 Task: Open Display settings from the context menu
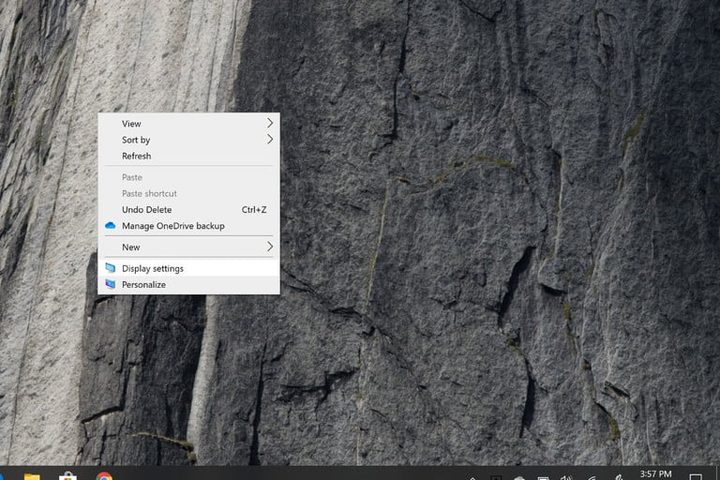(189, 268)
